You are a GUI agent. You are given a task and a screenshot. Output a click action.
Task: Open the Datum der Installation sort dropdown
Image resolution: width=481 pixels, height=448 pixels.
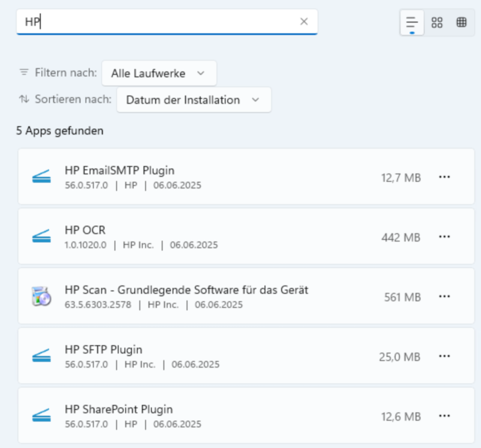click(x=193, y=100)
